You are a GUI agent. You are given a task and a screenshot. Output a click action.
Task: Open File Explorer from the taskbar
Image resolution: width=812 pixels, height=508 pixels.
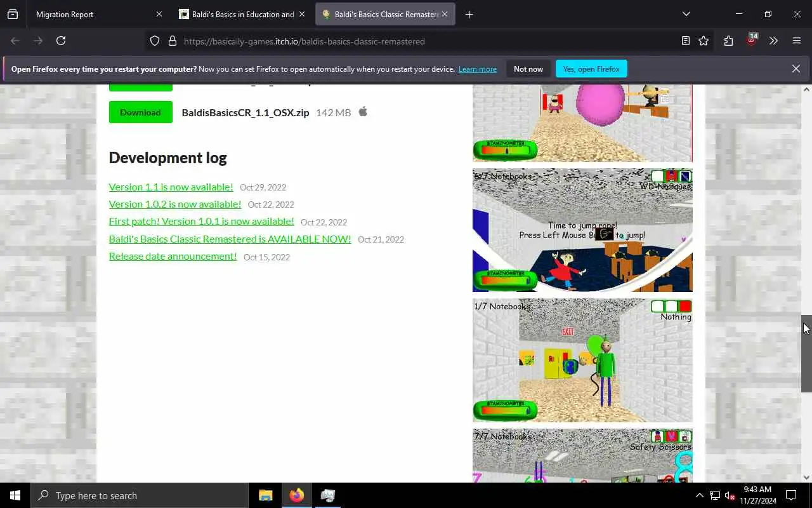(x=265, y=495)
